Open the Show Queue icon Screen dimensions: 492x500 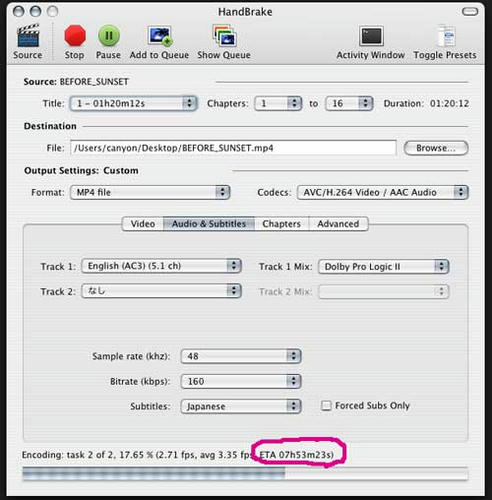click(224, 36)
